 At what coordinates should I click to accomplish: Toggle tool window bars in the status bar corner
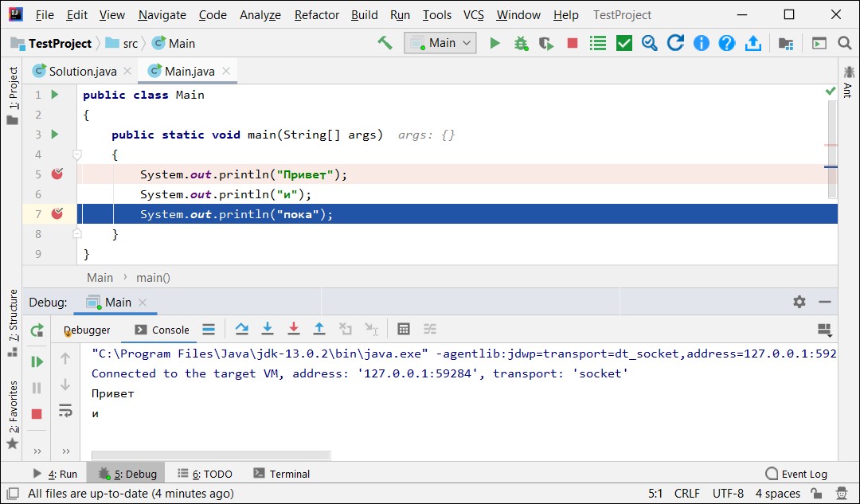13,493
